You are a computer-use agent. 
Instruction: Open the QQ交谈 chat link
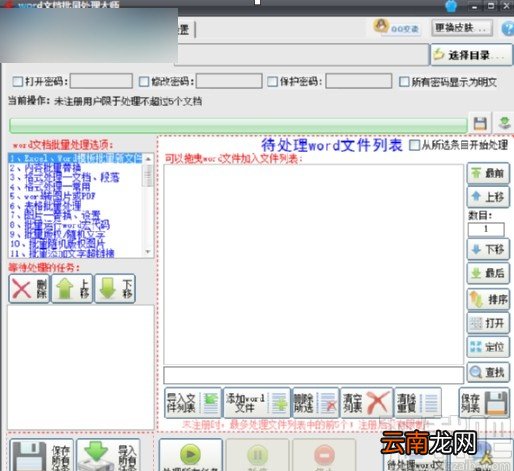pos(397,27)
